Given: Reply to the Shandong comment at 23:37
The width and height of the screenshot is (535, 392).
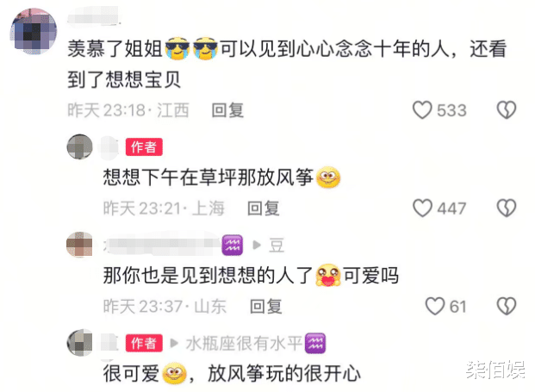Looking at the screenshot, I should (266, 307).
